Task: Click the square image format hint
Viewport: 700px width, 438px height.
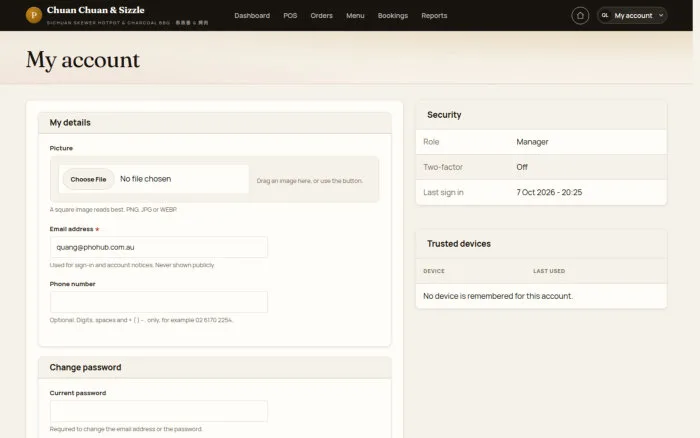Action: 113,209
